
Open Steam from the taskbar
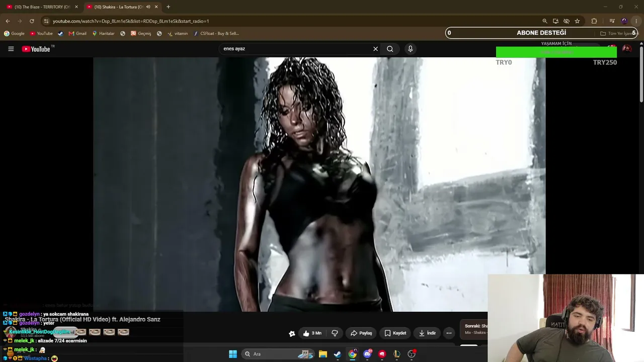click(338, 354)
